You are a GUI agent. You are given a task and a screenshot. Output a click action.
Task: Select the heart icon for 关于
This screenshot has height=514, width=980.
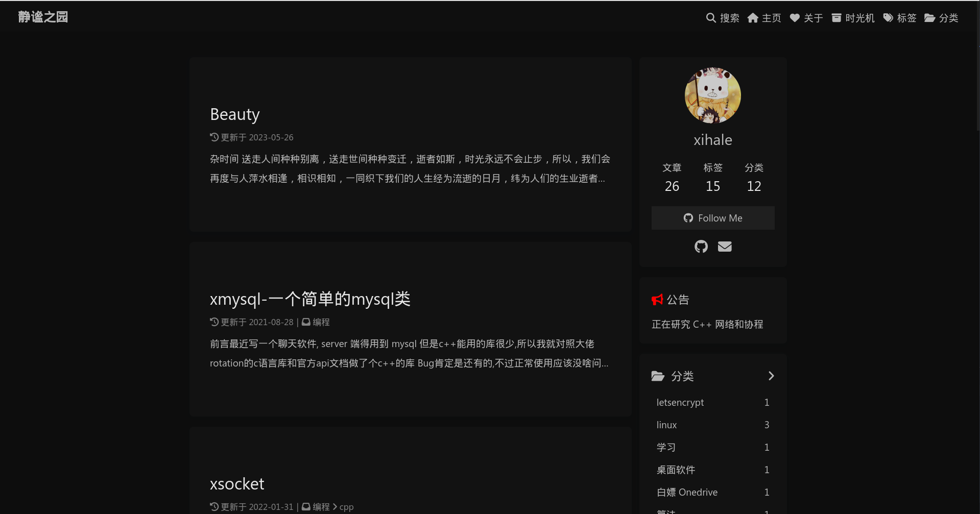795,17
